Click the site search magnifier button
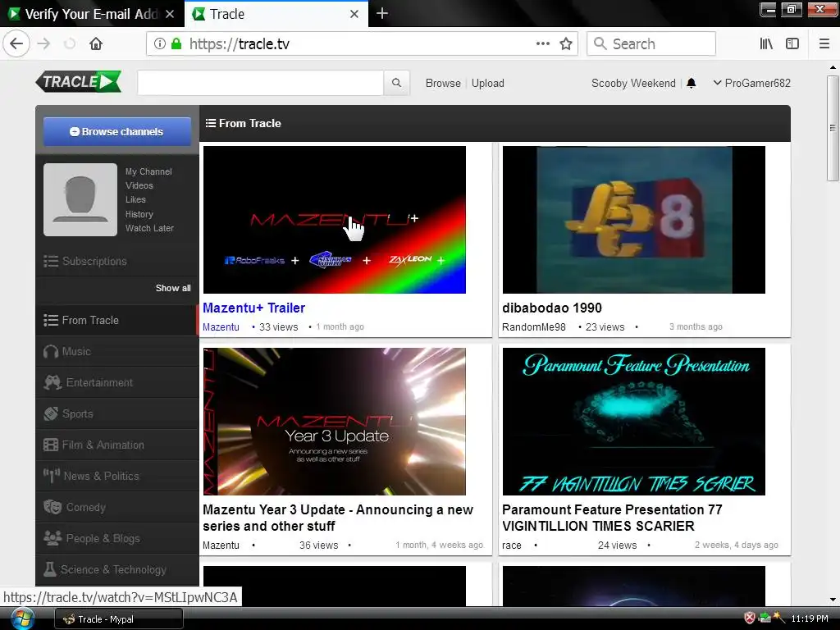840x630 pixels. click(396, 83)
